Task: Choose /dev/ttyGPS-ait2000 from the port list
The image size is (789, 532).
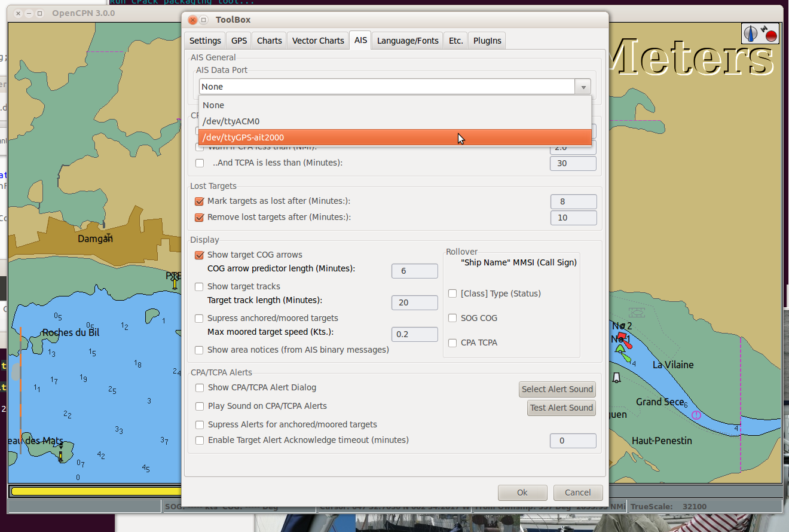Action: (x=395, y=137)
